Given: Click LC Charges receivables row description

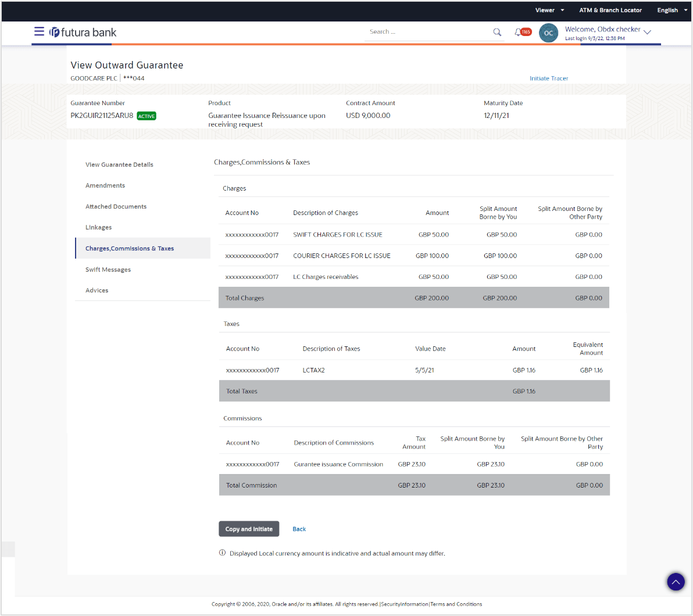Looking at the screenshot, I should (326, 277).
